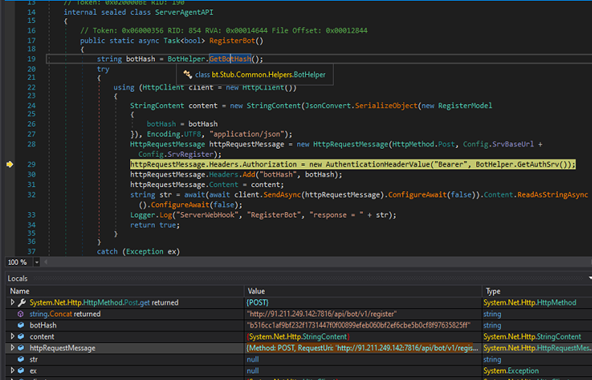Viewport: 592px width, 380px height.
Task: Select the {POST} value cell
Action: [x=363, y=303]
